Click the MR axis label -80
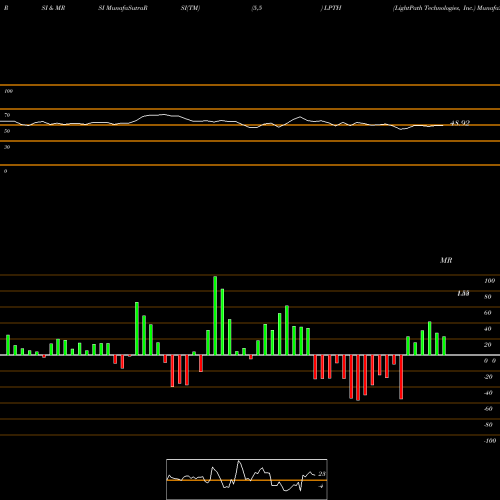Viewport: 500px width, 500px height. (488, 425)
